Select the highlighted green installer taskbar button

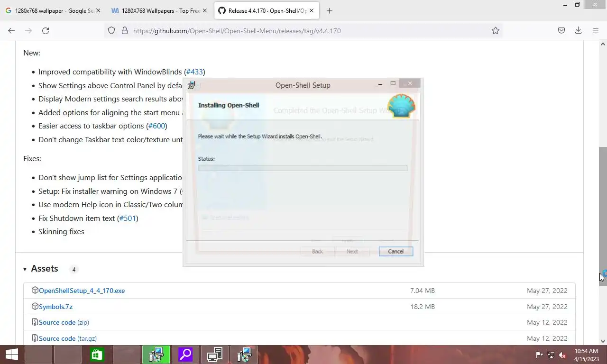156,355
